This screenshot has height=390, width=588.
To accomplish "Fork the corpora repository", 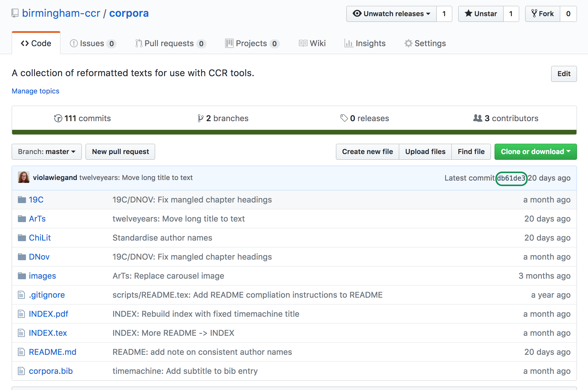I will pyautogui.click(x=543, y=14).
